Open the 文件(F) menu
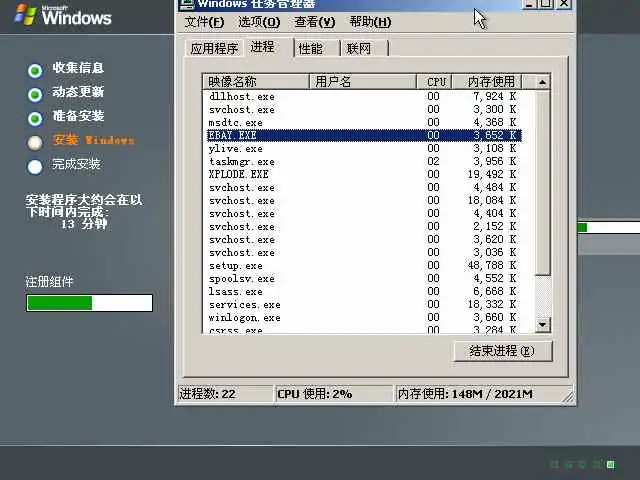 click(204, 22)
